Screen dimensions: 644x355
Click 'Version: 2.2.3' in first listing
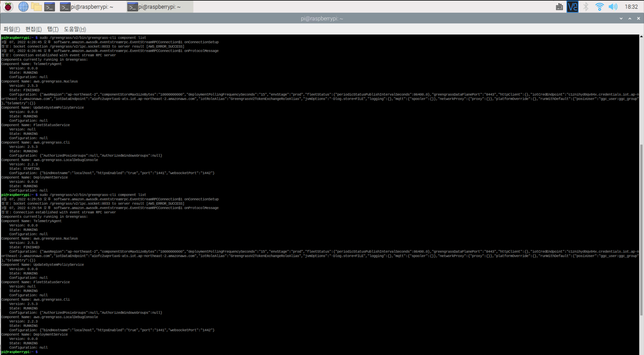coord(24,164)
